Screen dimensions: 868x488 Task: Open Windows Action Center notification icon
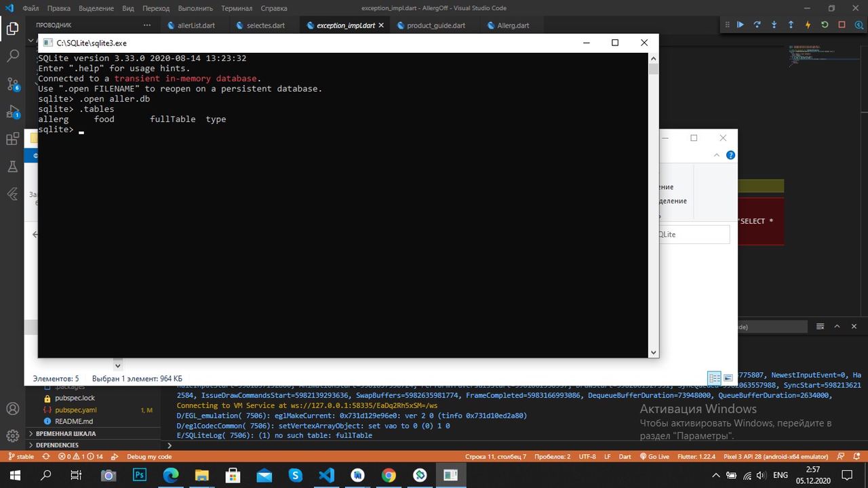(x=848, y=475)
